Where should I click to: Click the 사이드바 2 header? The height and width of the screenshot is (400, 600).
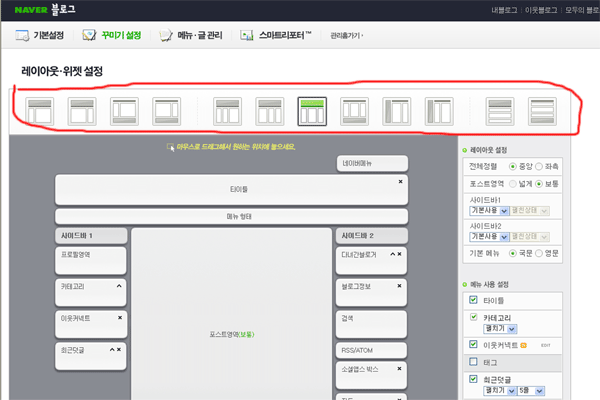372,236
